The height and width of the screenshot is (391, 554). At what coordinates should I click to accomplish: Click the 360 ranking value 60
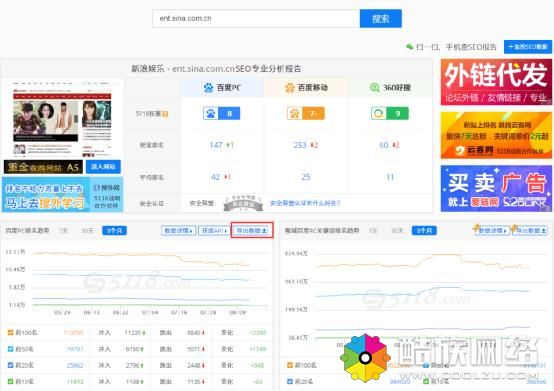click(384, 145)
